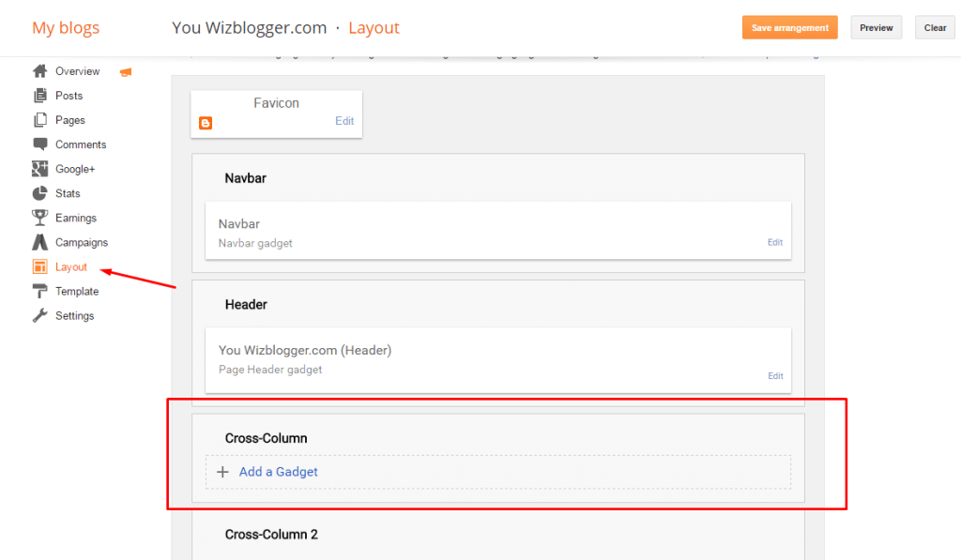The width and height of the screenshot is (961, 560).
Task: Edit the Page Header gadget
Action: click(774, 376)
